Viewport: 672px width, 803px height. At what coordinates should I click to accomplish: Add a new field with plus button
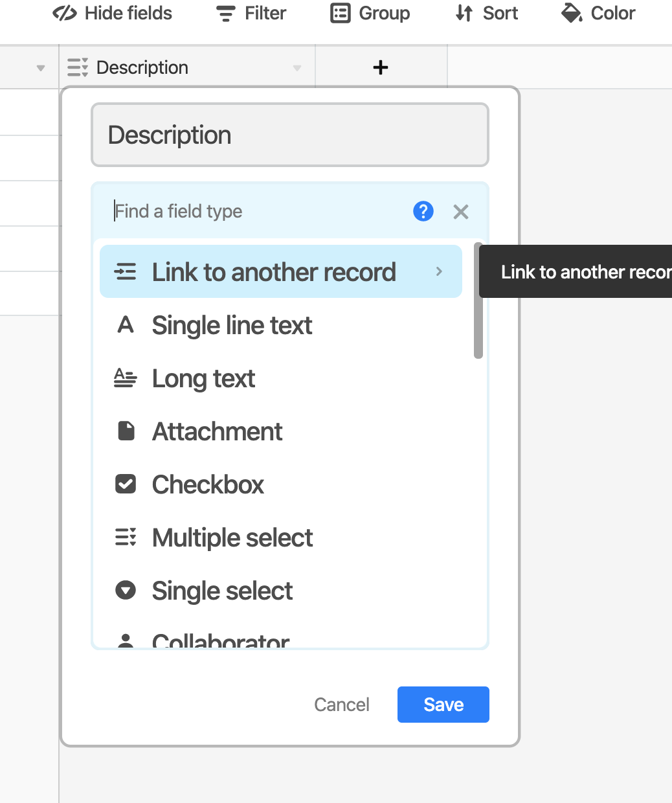click(x=381, y=67)
